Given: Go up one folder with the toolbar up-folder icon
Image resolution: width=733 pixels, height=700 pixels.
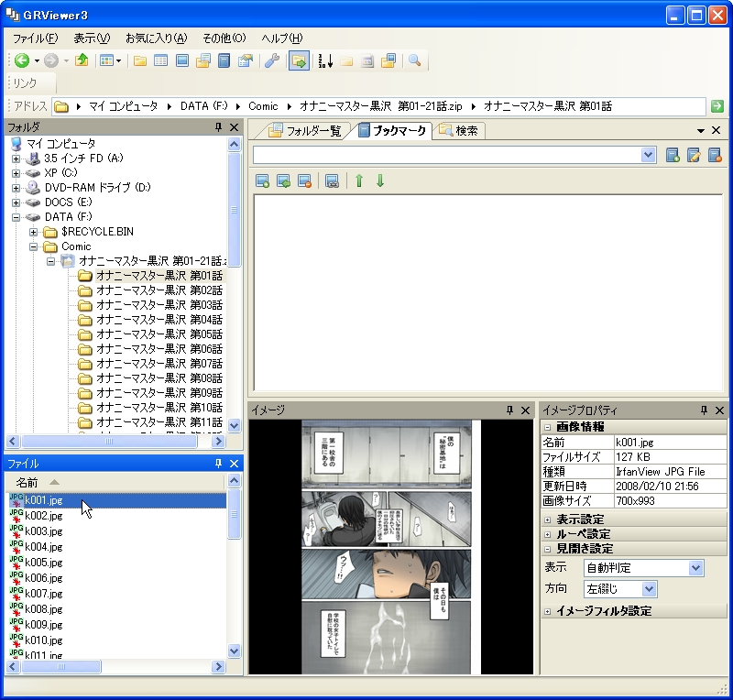Looking at the screenshot, I should tap(82, 60).
